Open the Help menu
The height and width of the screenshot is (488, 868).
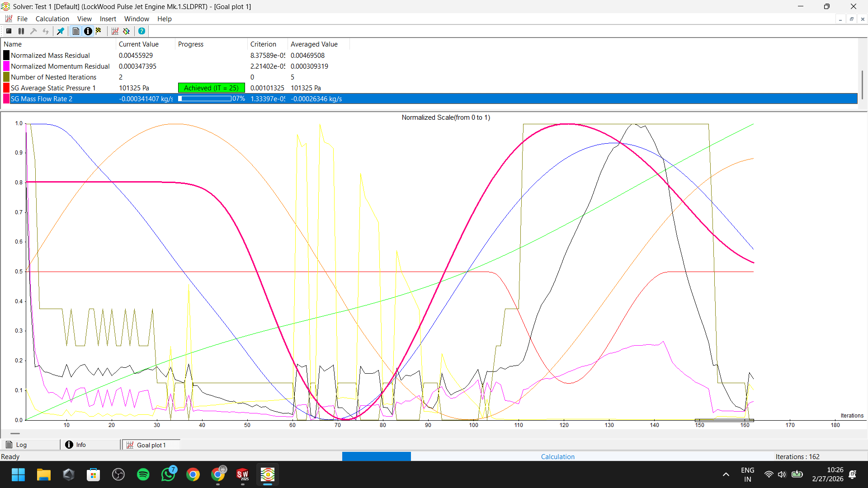[x=165, y=19]
